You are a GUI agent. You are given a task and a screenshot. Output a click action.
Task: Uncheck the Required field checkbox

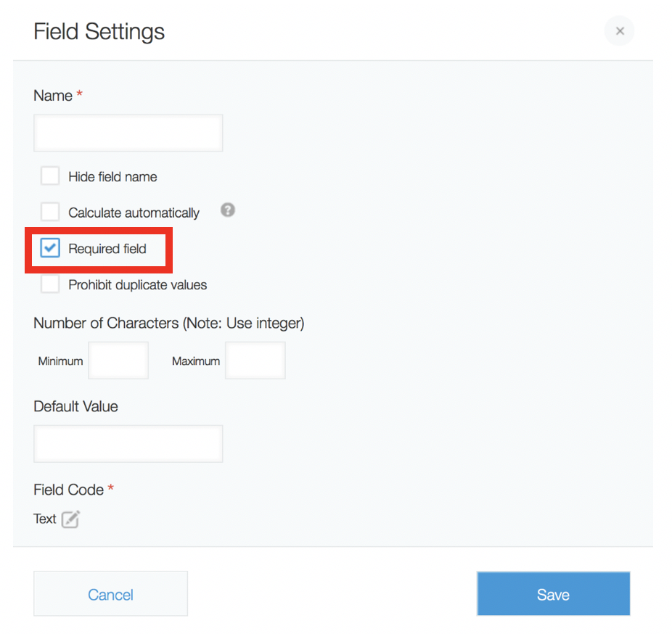[x=50, y=248]
